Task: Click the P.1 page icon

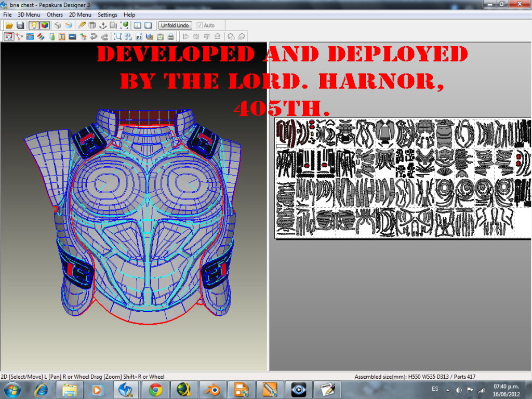Action: 139,37
